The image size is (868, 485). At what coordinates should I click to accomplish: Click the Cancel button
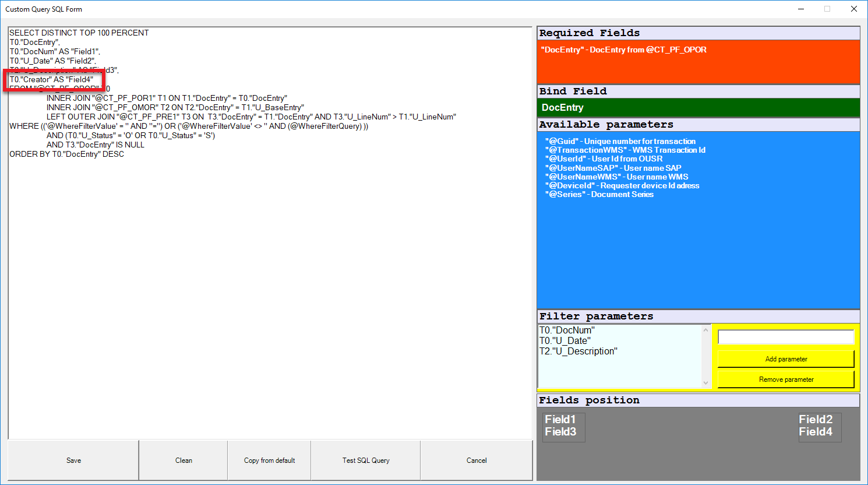click(x=476, y=460)
